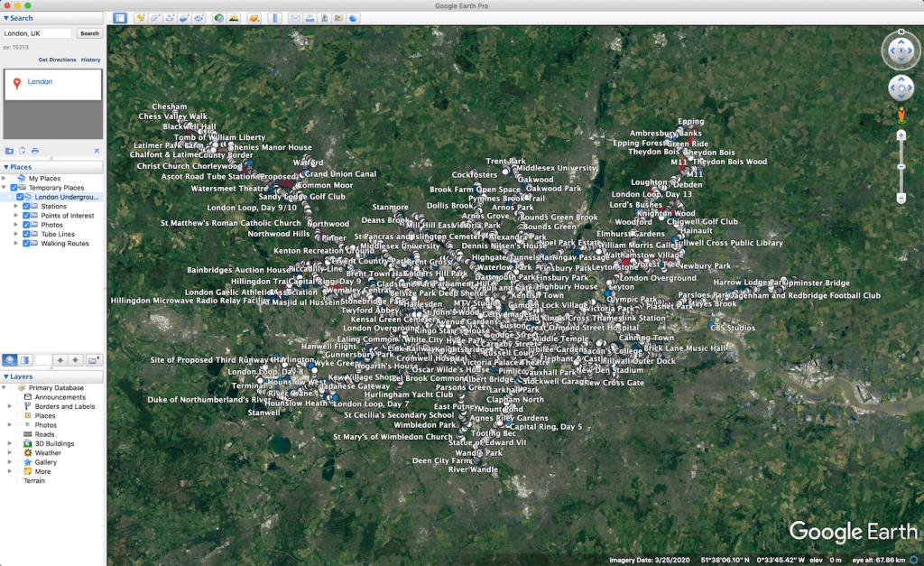The width and height of the screenshot is (924, 566).
Task: Select the Weather layer item
Action: click(x=48, y=453)
